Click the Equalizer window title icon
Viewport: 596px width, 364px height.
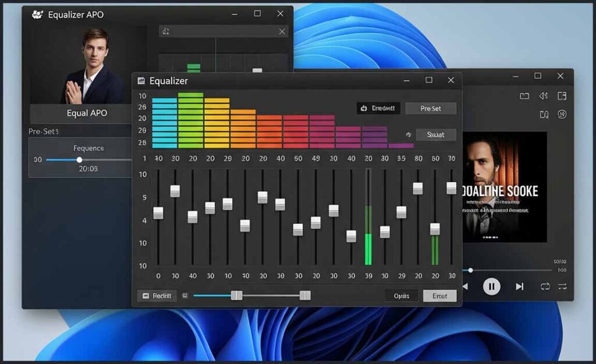click(141, 81)
